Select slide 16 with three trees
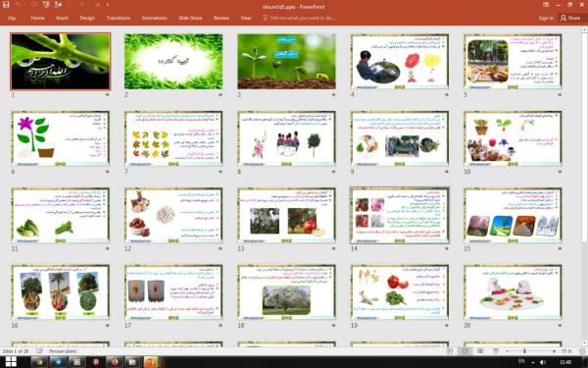Image resolution: width=588 pixels, height=368 pixels. [x=61, y=292]
